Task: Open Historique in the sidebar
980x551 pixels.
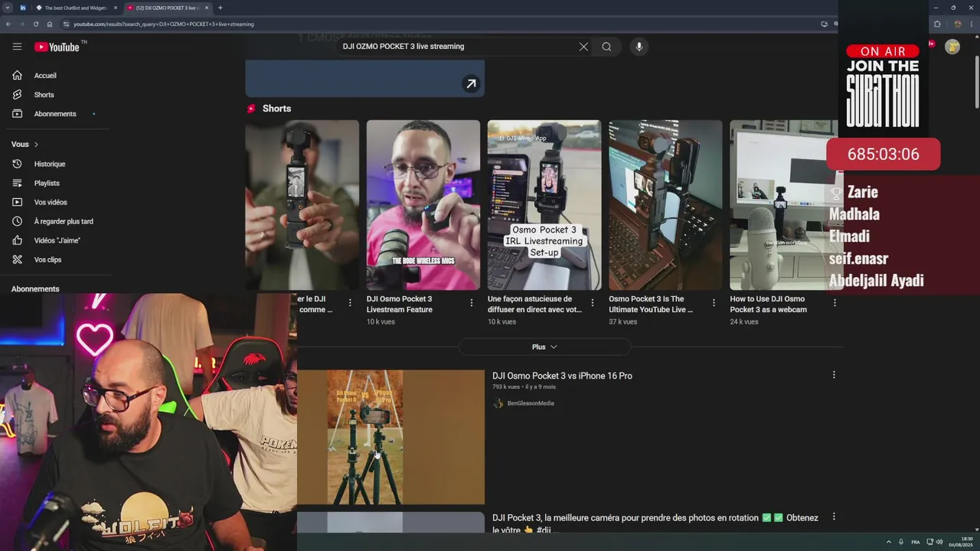Action: (x=50, y=164)
